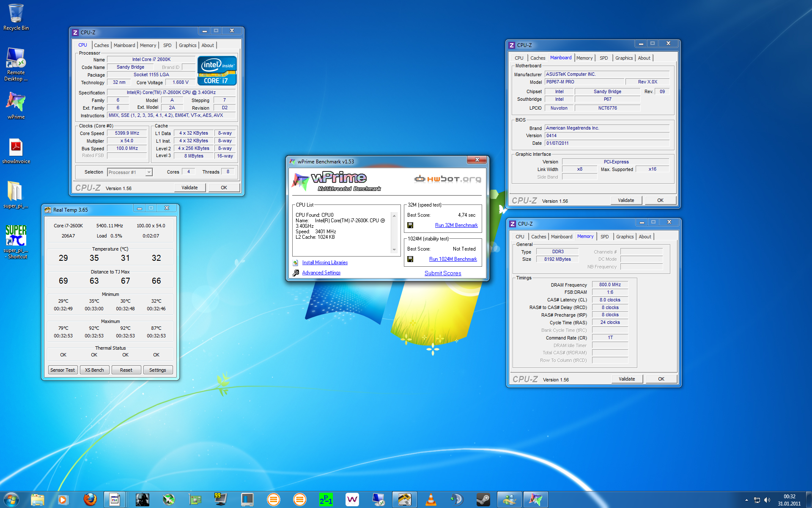
Task: Launch Firefox from the taskbar
Action: tap(90, 500)
